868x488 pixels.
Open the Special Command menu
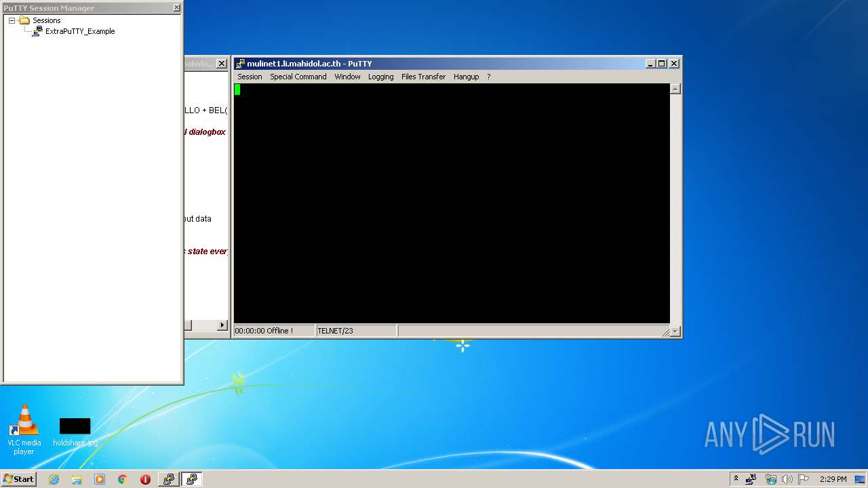(298, 77)
